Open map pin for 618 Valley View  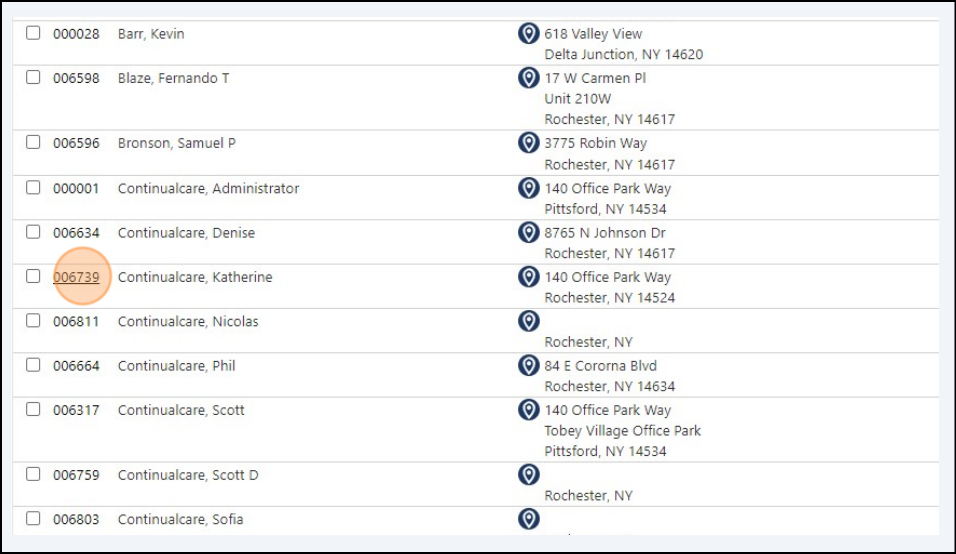[529, 34]
